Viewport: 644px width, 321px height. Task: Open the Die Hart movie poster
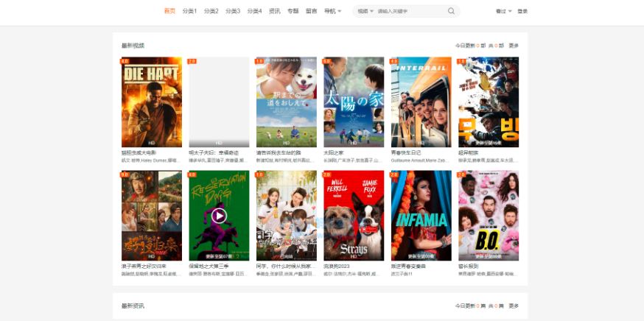(x=152, y=102)
